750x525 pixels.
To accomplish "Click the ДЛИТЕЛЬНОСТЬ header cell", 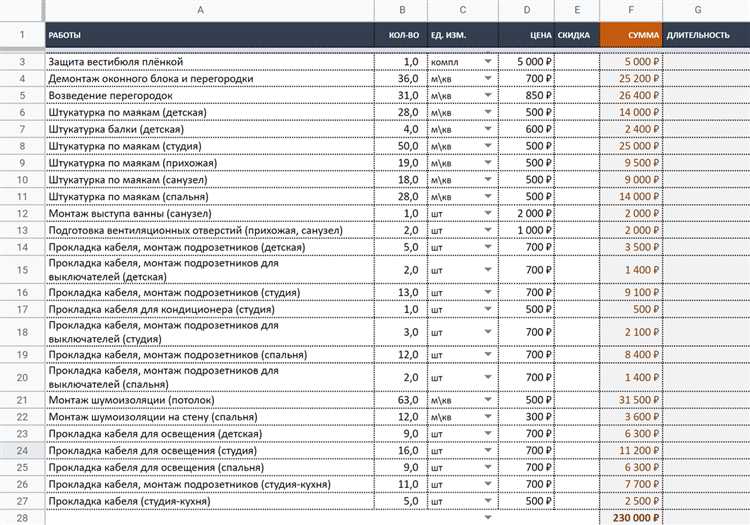I will point(697,35).
